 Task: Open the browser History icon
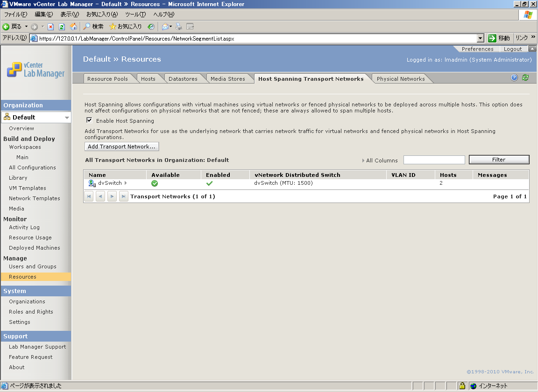point(151,27)
